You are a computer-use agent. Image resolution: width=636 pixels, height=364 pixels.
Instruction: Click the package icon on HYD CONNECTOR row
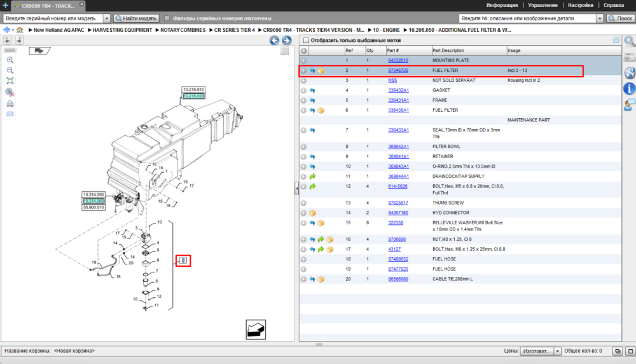312,213
